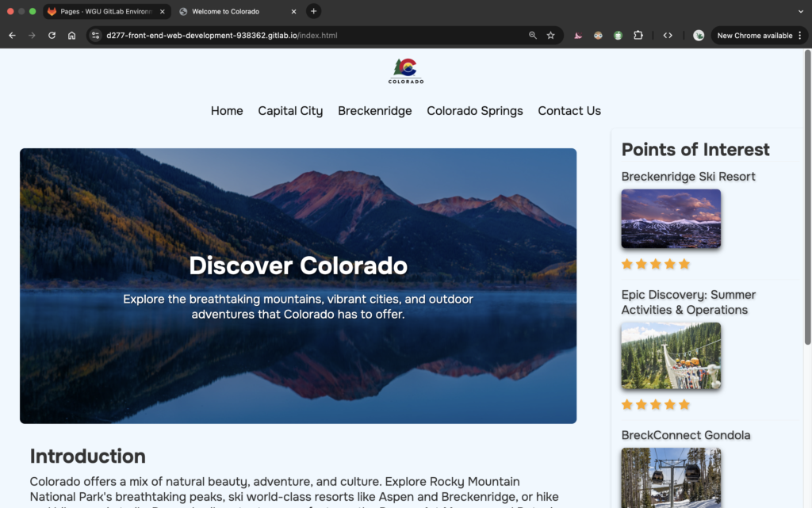Open the Extensions puzzle-piece menu

tap(638, 36)
